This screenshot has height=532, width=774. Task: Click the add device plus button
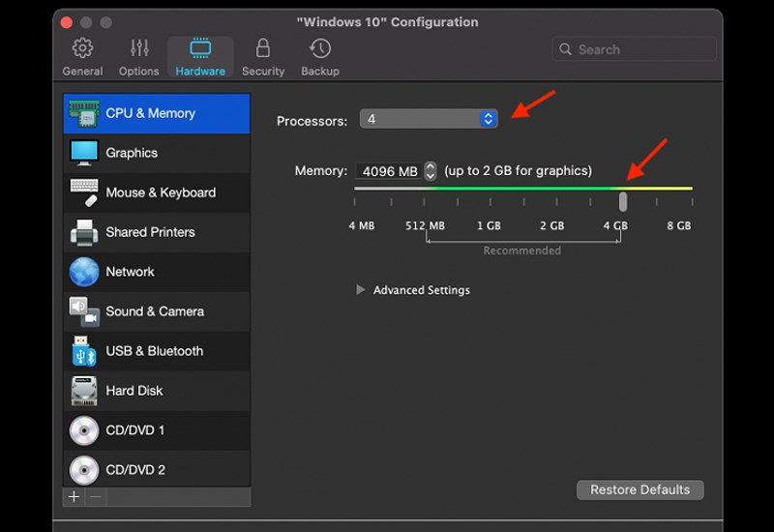(x=74, y=497)
